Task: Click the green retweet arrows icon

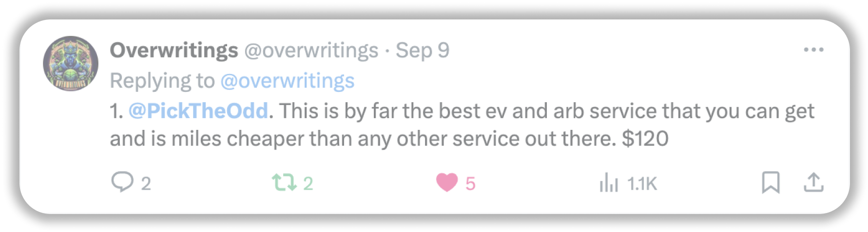Action: (x=284, y=183)
